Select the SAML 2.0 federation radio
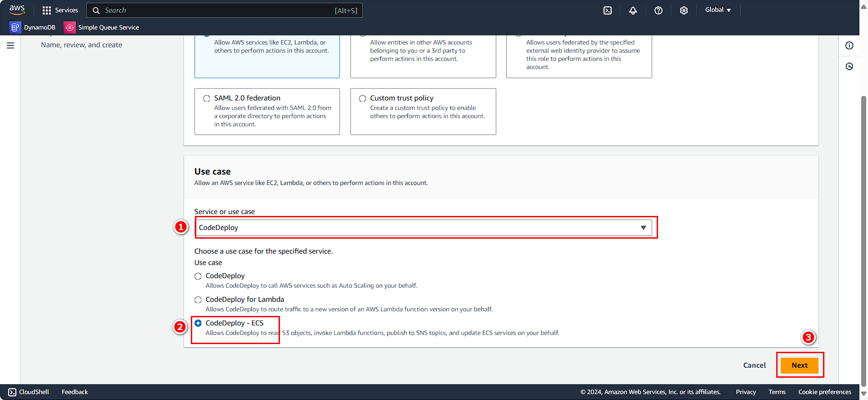This screenshot has height=400, width=868. point(207,99)
